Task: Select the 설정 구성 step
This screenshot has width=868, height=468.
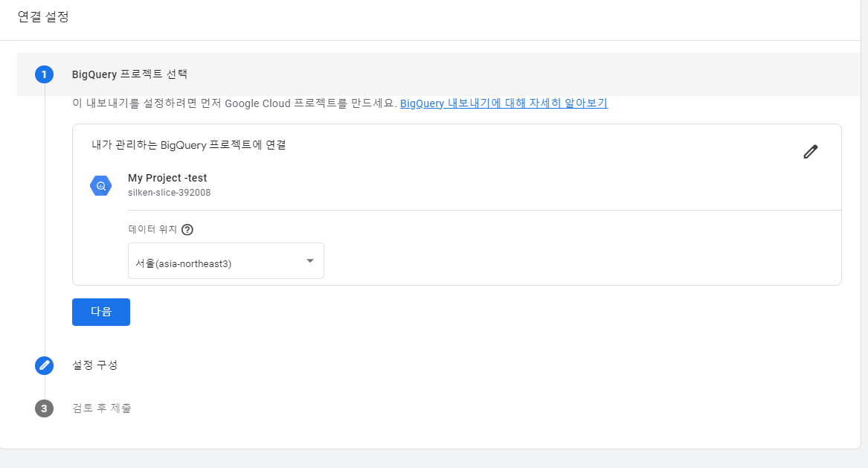Action: [x=94, y=365]
